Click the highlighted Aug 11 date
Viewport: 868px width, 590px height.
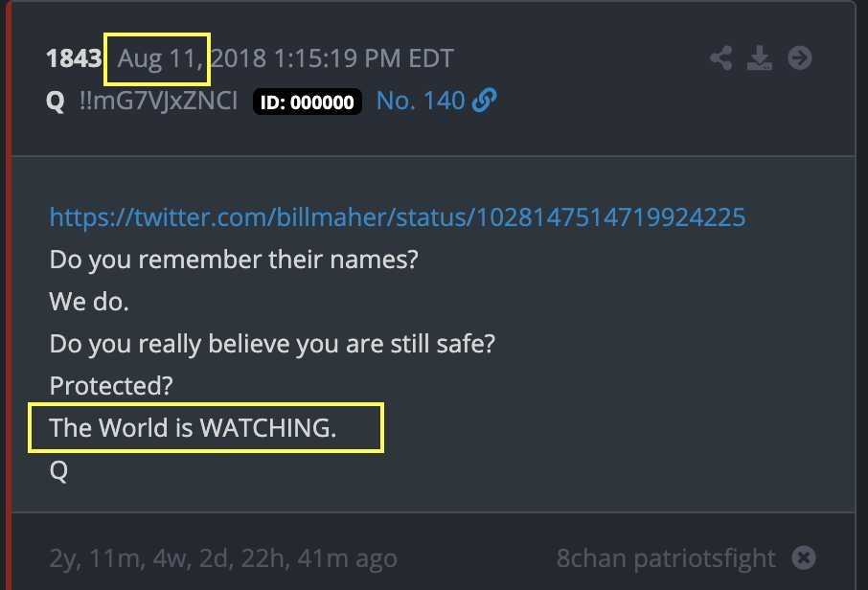pyautogui.click(x=159, y=58)
